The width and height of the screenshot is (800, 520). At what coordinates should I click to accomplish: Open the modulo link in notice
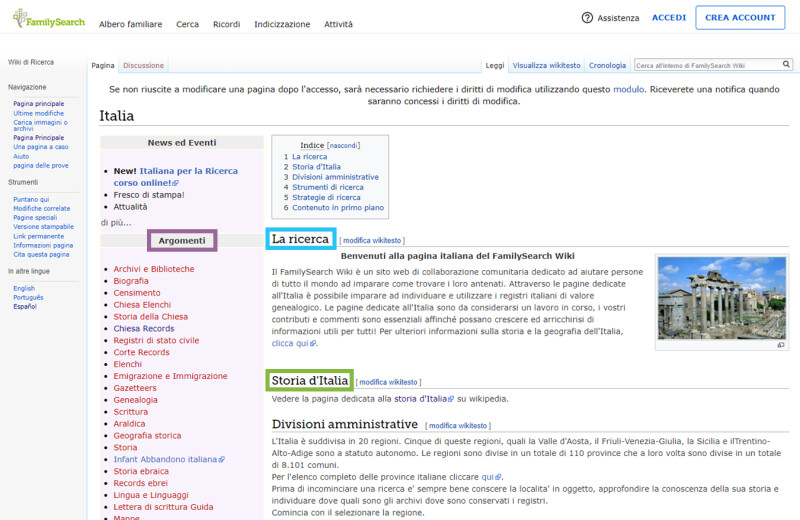pyautogui.click(x=628, y=89)
